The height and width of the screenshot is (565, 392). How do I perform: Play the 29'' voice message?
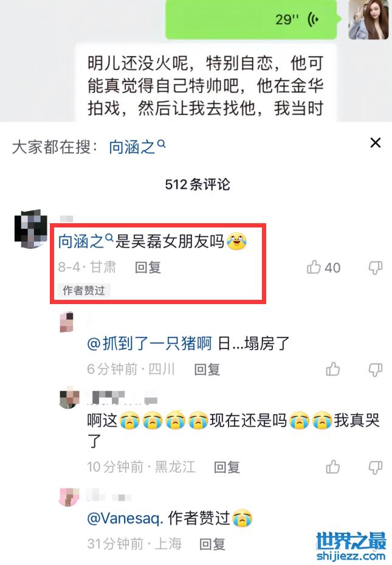(x=251, y=19)
